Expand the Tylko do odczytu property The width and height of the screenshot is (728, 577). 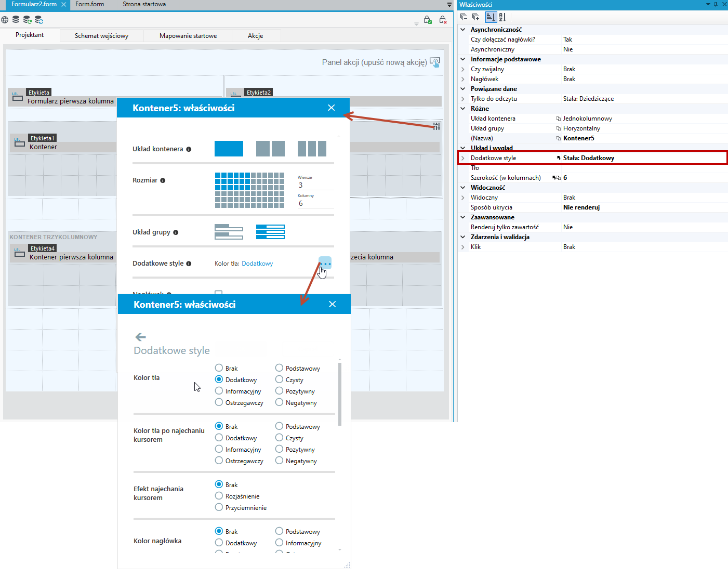tap(463, 99)
